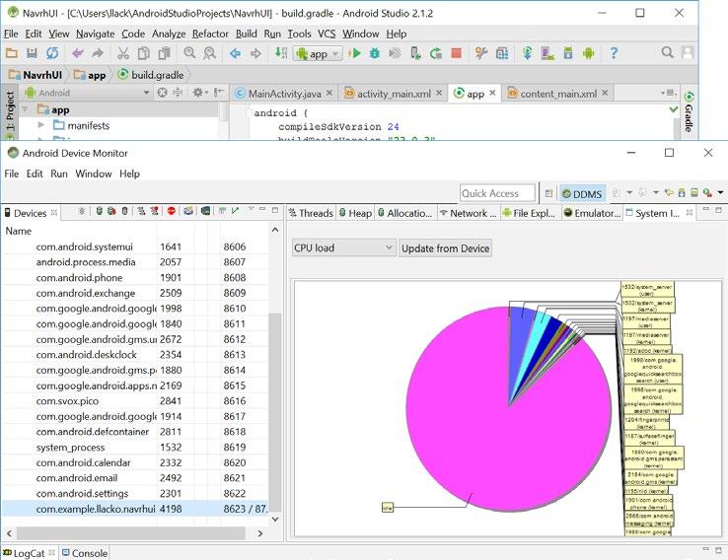Switch to the DDMS perspective button
Screen dimensions: 728x560
(x=582, y=194)
